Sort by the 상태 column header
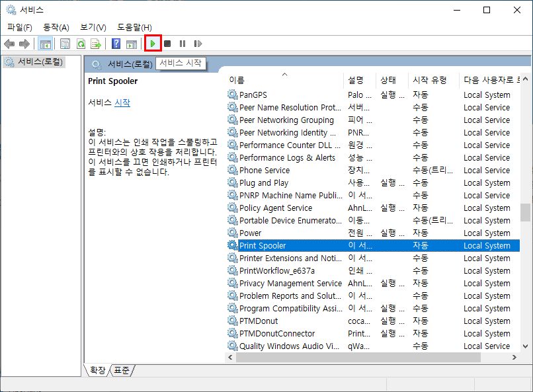Image resolution: width=533 pixels, height=392 pixels. pos(388,80)
